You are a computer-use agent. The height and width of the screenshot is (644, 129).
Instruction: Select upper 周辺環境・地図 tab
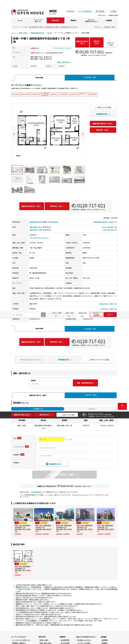pos(89,77)
